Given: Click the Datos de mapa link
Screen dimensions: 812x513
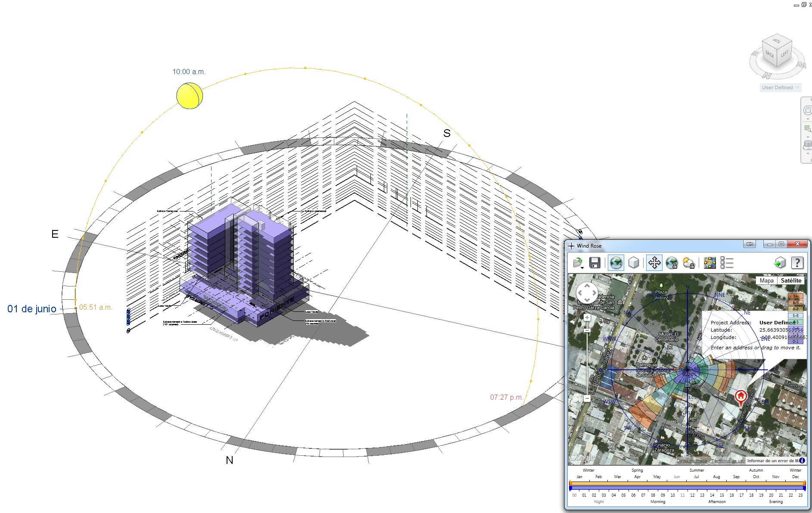Looking at the screenshot, I should click(692, 460).
